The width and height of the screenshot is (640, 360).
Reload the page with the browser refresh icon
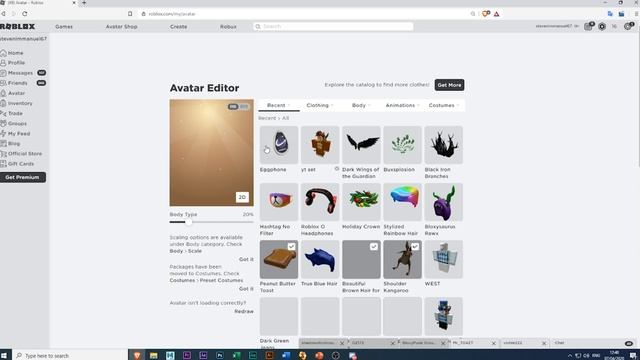click(25, 14)
